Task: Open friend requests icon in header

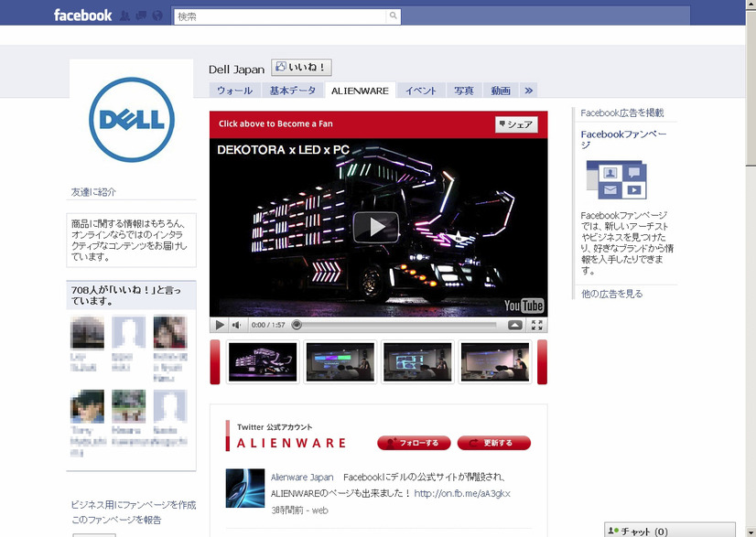Action: 124,16
